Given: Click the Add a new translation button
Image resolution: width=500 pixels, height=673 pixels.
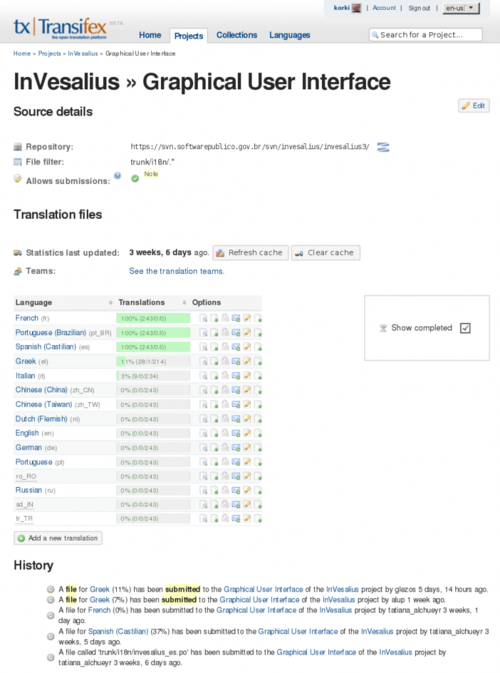Looking at the screenshot, I should [58, 538].
